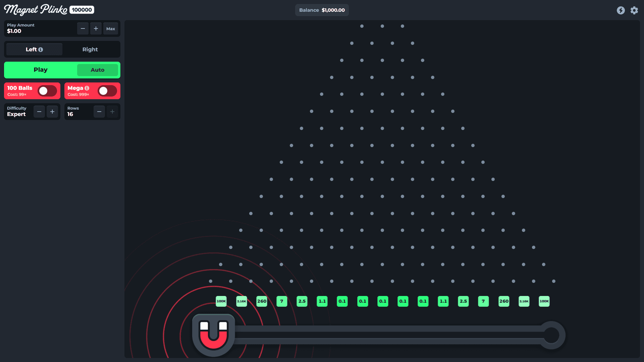This screenshot has width=644, height=362.
Task: Click the rightmost 100K multiplier slot
Action: [x=544, y=301]
